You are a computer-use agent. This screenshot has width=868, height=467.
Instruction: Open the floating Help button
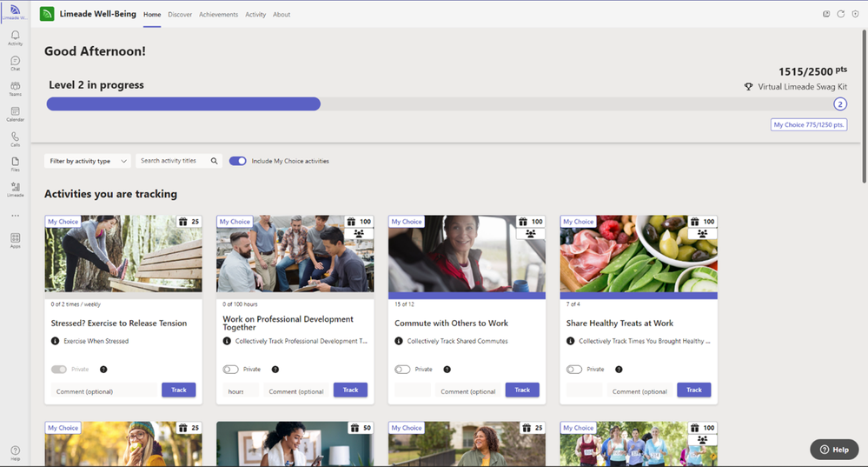pos(834,450)
